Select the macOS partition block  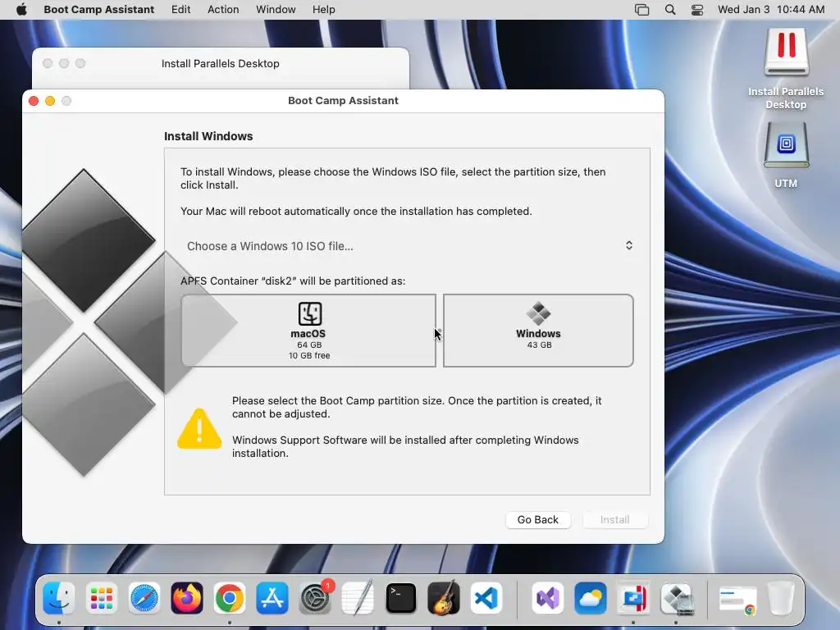tap(308, 331)
